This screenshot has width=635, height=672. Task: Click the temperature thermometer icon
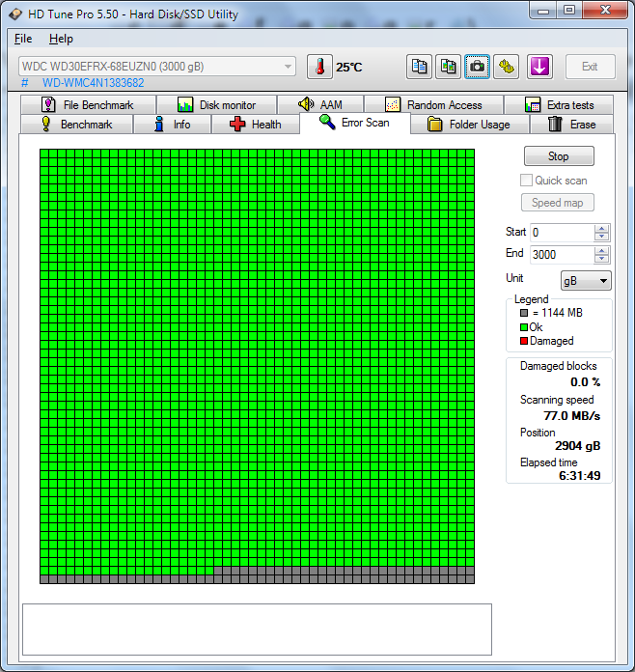pyautogui.click(x=319, y=67)
